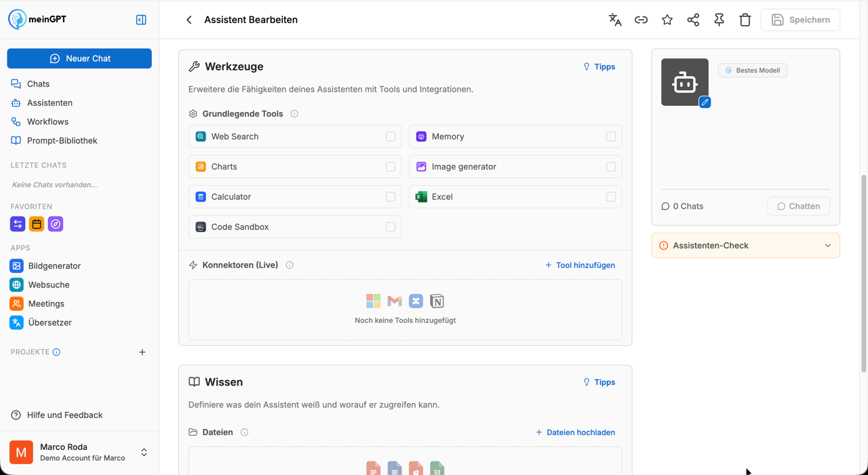868x475 pixels.
Task: Tick the Memory tool checkbox
Action: point(611,136)
